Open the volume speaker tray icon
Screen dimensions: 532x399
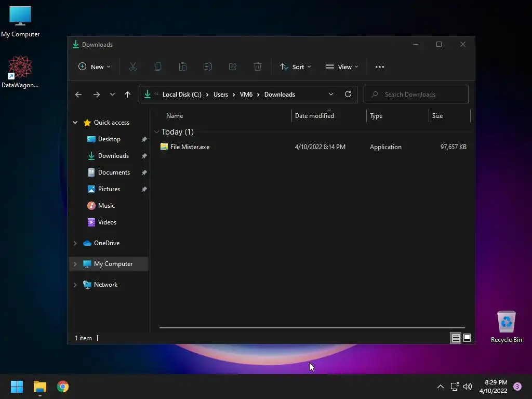(468, 387)
